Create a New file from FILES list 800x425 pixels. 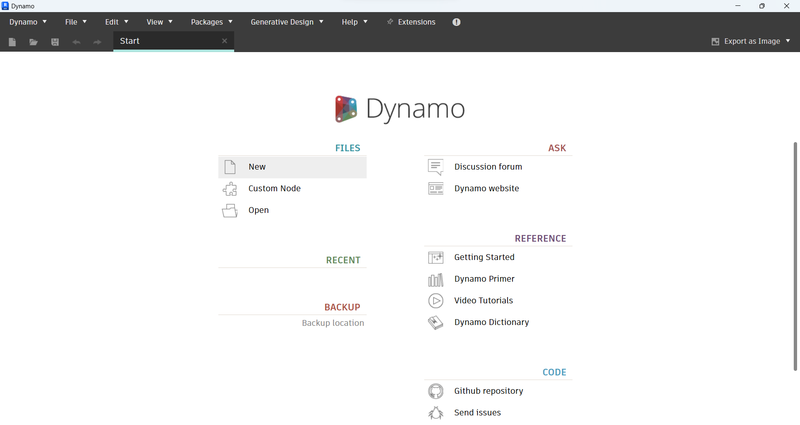(292, 167)
